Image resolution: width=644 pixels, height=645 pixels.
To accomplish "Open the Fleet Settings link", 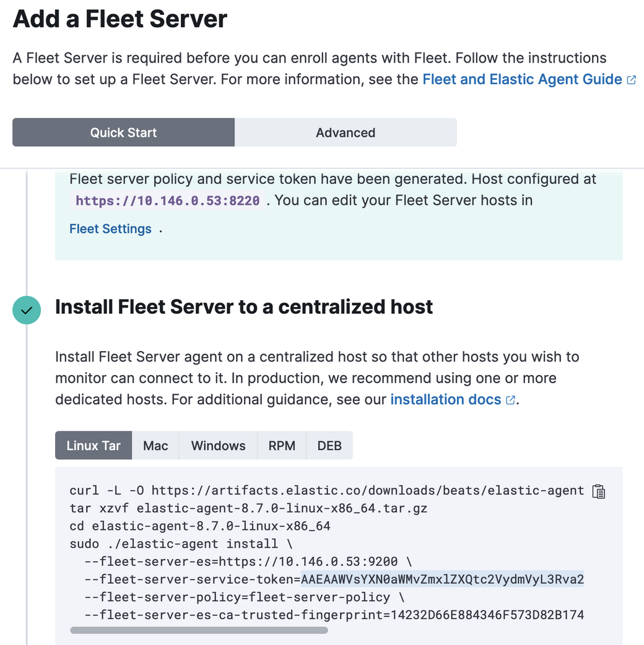I will [110, 229].
